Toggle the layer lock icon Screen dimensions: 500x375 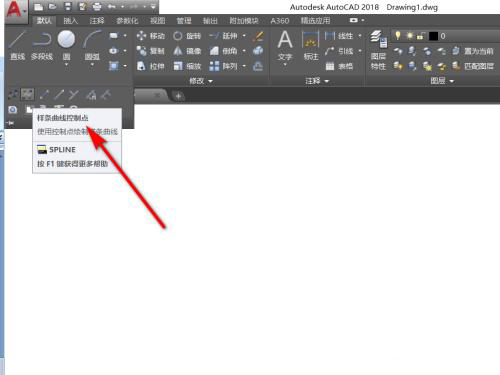420,36
